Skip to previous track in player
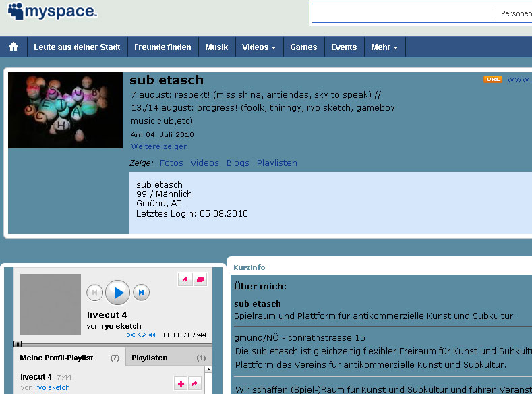The height and width of the screenshot is (394, 532). click(94, 293)
